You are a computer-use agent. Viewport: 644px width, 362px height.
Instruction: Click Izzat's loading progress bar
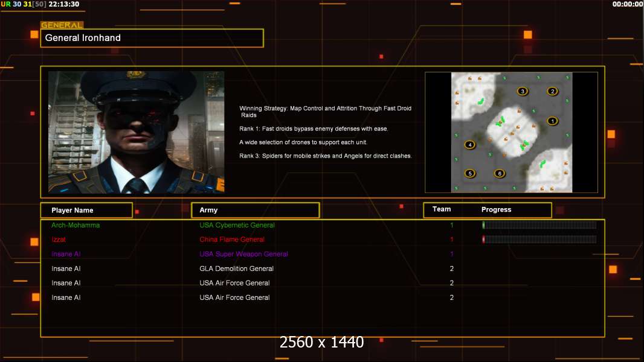(x=539, y=240)
